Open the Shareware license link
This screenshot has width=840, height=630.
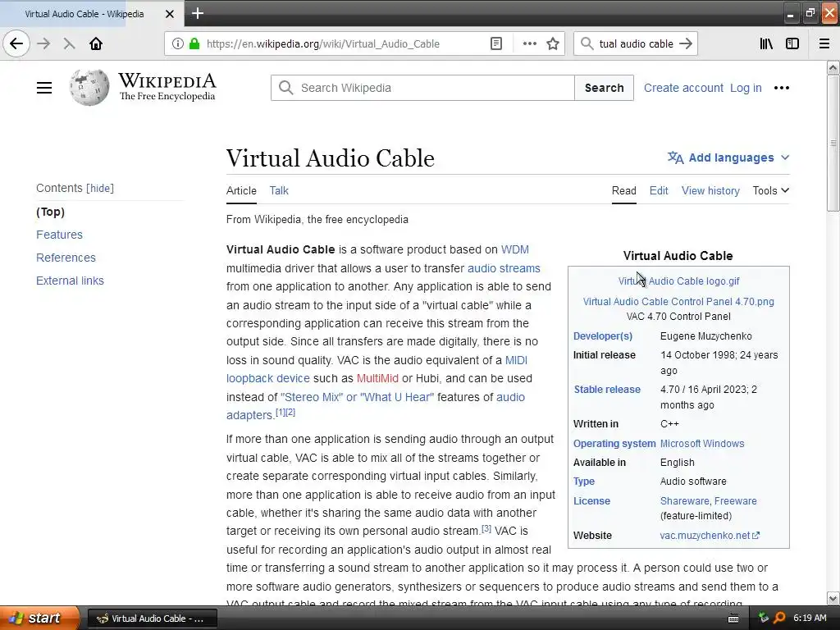pyautogui.click(x=684, y=501)
